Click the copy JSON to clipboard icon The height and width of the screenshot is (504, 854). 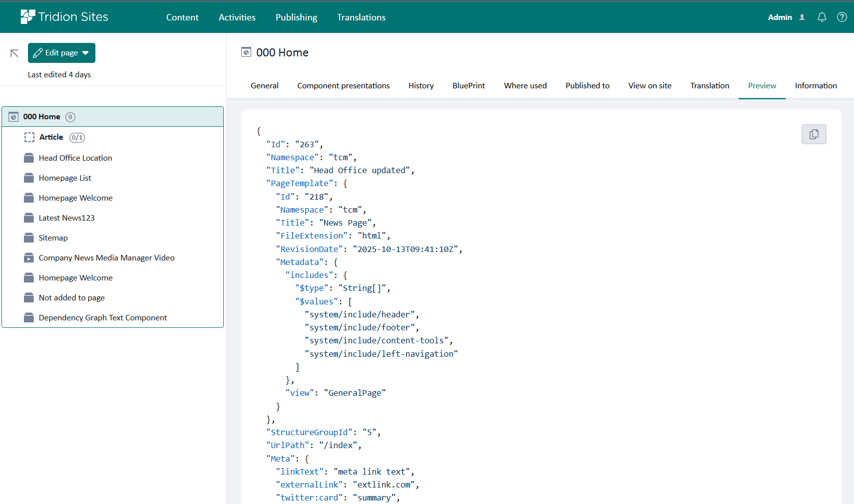pos(814,134)
